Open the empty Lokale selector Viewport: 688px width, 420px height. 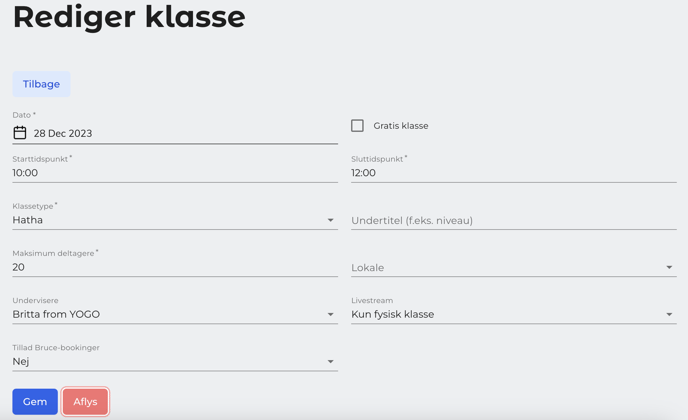pos(514,267)
